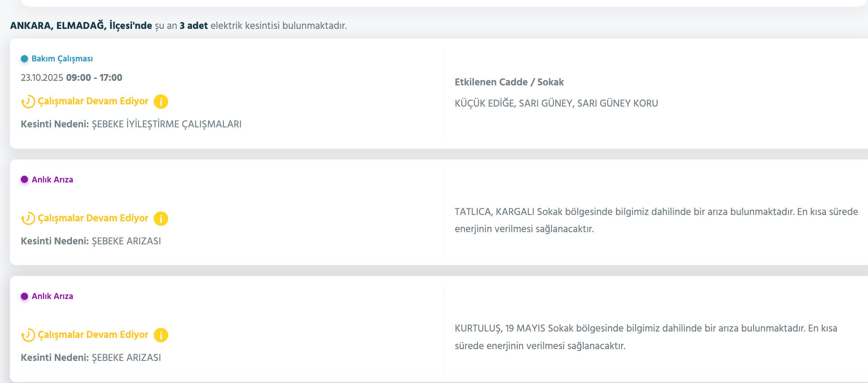The image size is (868, 383).
Task: Click the teal status dot next to Bakım Çalışması
Action: 25,58
